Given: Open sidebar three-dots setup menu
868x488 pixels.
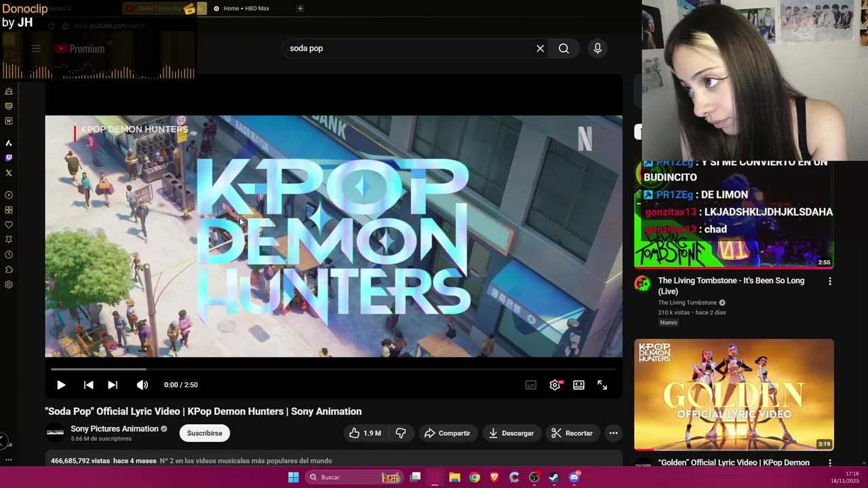Looking at the screenshot, I should coord(9,460).
